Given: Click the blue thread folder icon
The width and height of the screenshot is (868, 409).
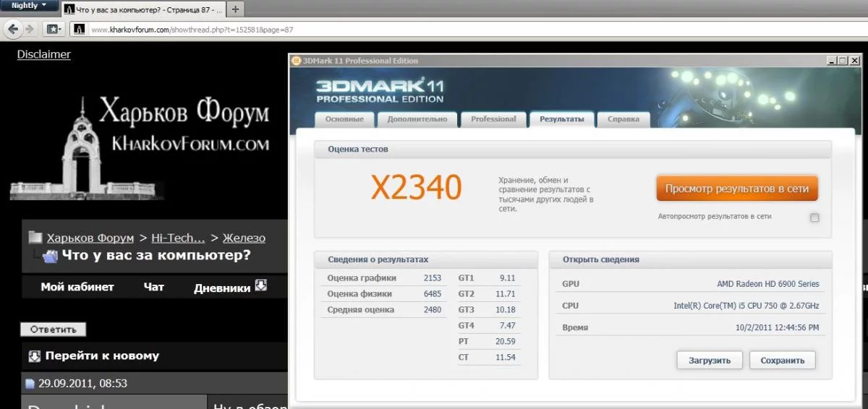Looking at the screenshot, I should (x=51, y=255).
